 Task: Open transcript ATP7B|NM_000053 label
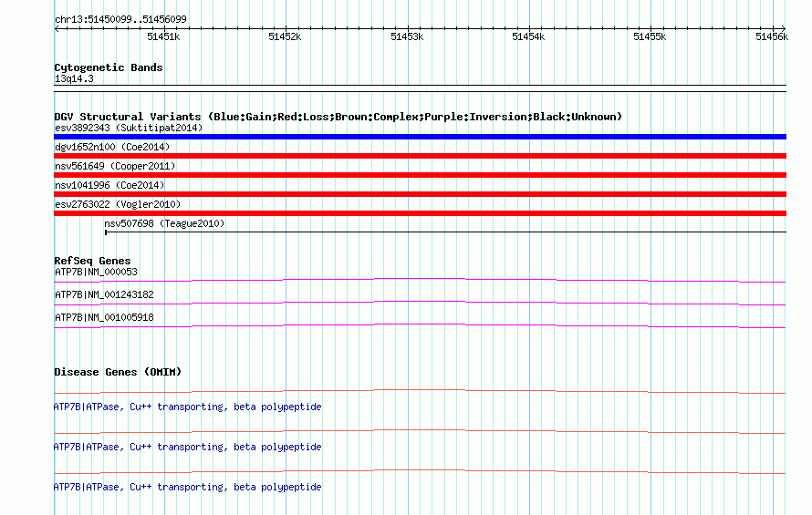point(96,272)
